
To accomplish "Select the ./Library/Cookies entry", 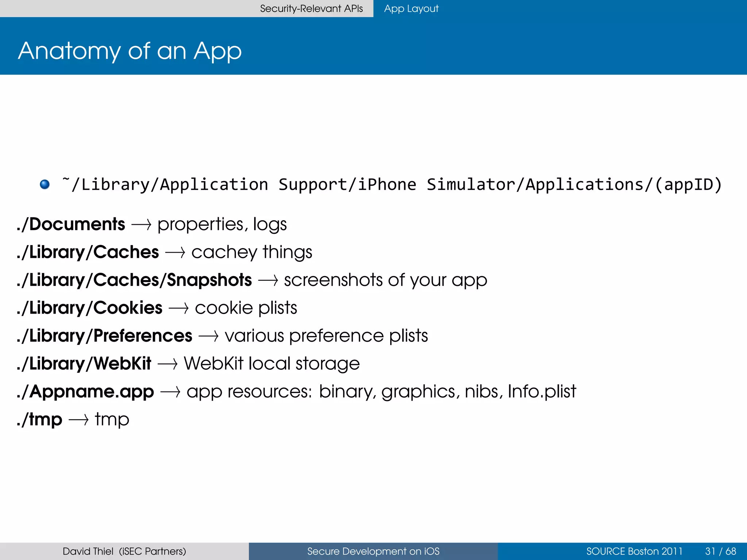I will coord(89,308).
